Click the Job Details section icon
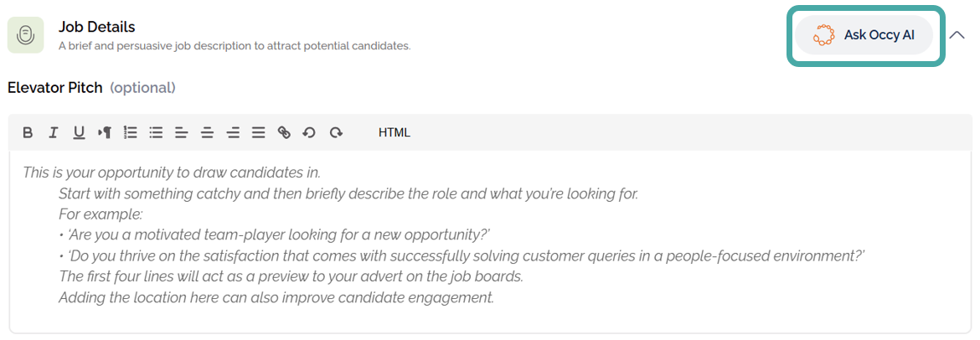This screenshot has width=980, height=340. [x=25, y=35]
